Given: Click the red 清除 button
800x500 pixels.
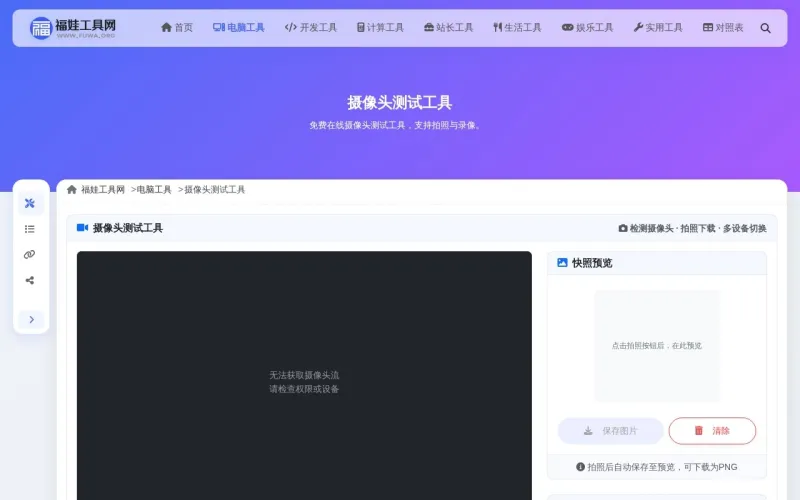Looking at the screenshot, I should 712,431.
